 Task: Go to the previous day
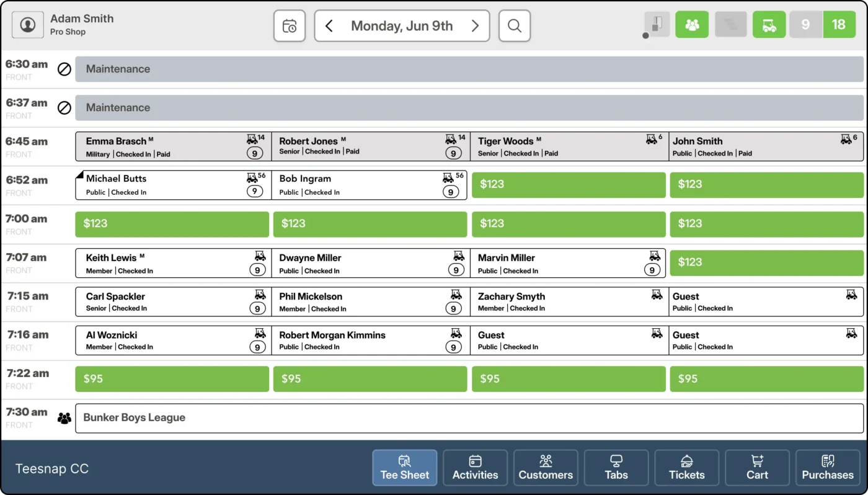coord(329,26)
